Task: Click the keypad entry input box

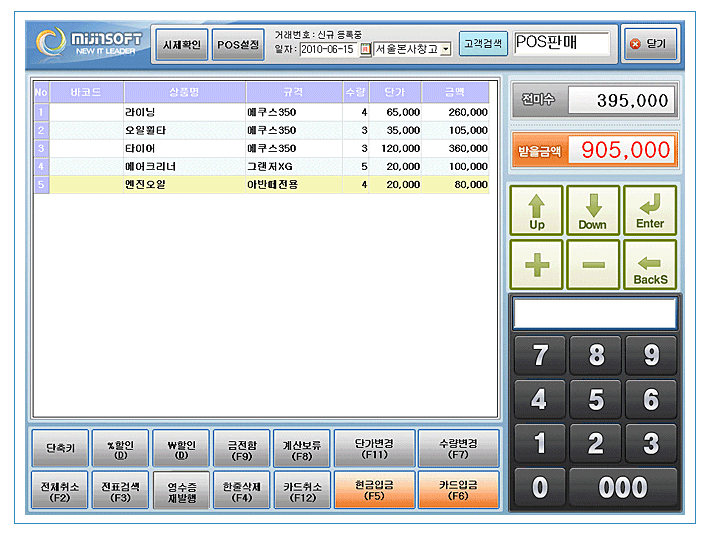Action: [595, 313]
